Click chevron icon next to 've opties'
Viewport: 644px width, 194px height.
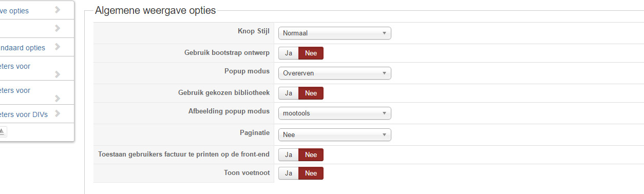[58, 10]
